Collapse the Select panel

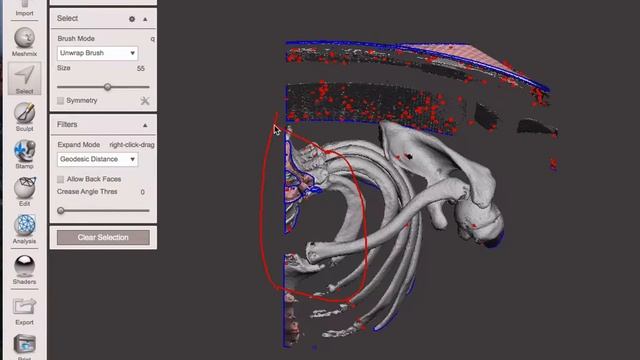[x=145, y=19]
